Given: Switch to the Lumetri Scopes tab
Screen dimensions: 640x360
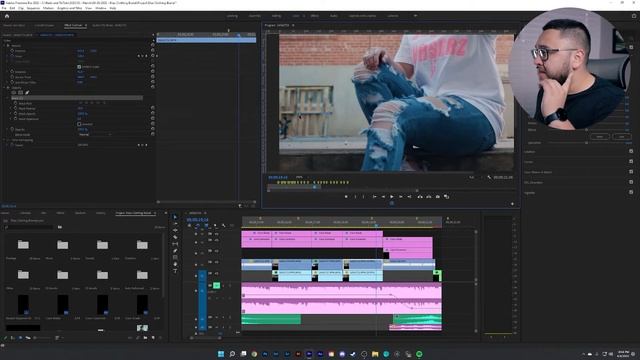Looking at the screenshot, I should click(x=44, y=25).
